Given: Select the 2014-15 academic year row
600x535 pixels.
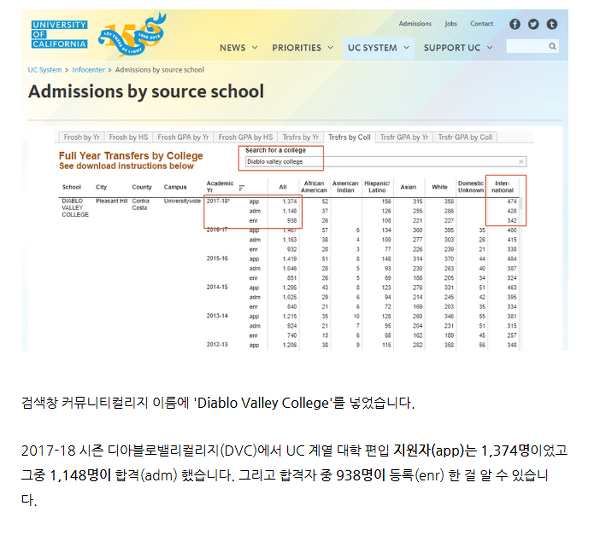Looking at the screenshot, I should tap(217, 287).
